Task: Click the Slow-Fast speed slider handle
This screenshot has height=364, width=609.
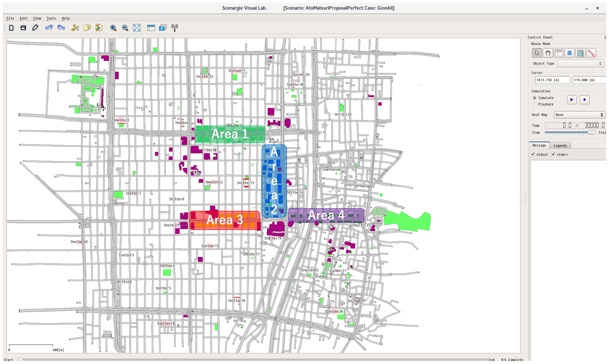Action: tap(592, 133)
